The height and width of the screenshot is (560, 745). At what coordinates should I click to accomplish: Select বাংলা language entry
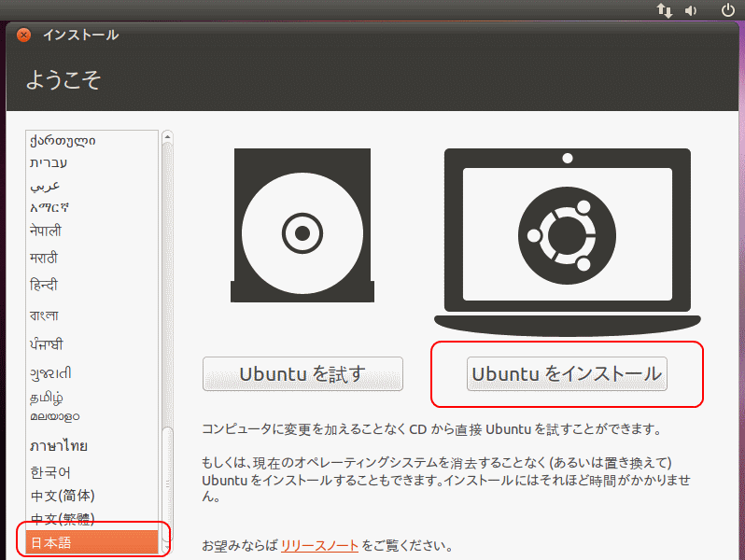click(91, 315)
